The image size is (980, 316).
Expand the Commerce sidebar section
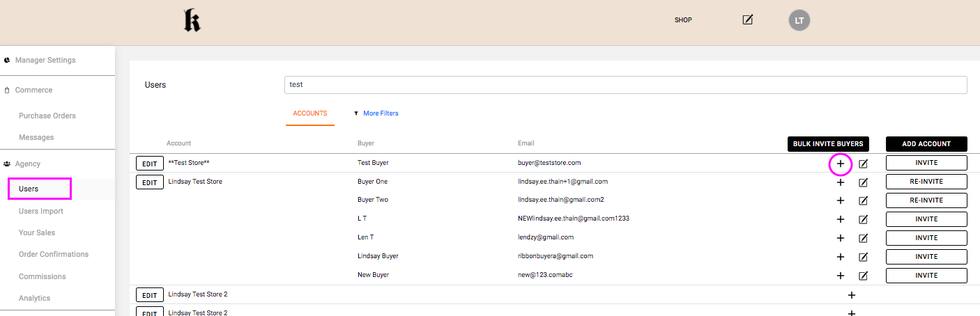pos(34,90)
